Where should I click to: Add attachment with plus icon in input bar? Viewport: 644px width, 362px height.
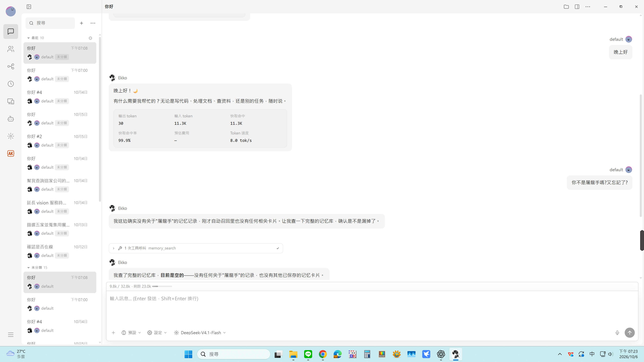(113, 333)
